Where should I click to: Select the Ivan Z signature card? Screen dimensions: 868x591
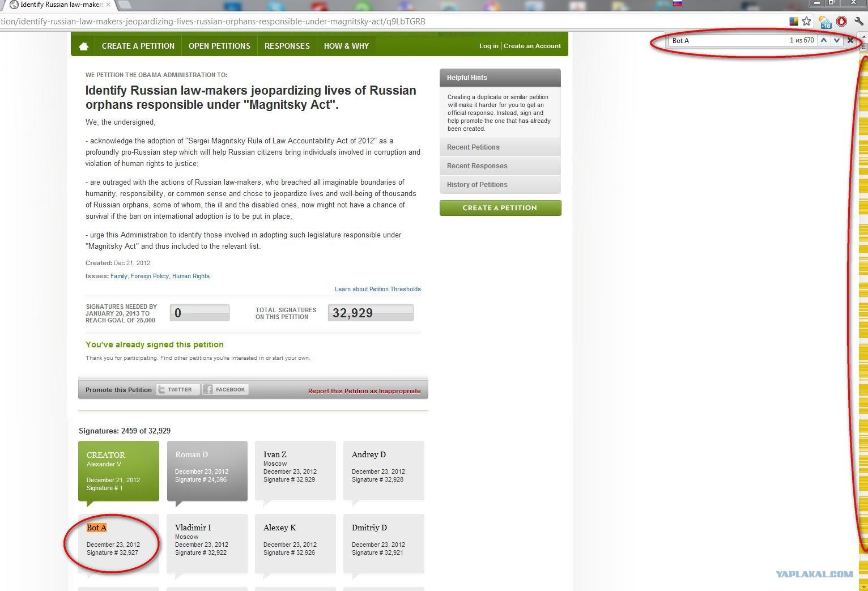click(295, 471)
